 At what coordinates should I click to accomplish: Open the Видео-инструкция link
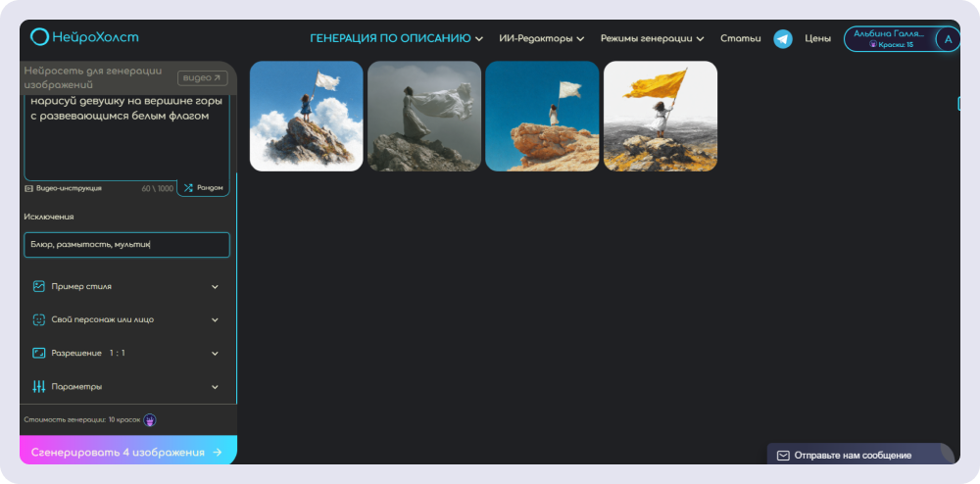point(67,187)
